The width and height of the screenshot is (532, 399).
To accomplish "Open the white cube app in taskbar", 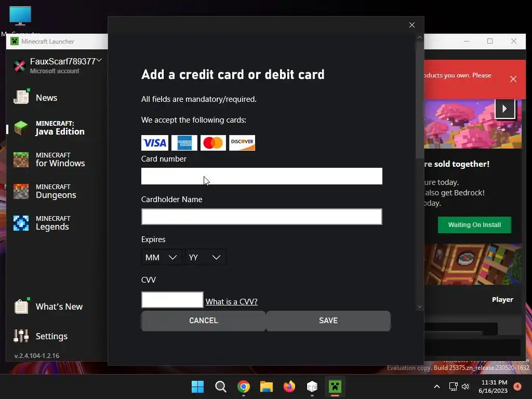I will (312, 387).
